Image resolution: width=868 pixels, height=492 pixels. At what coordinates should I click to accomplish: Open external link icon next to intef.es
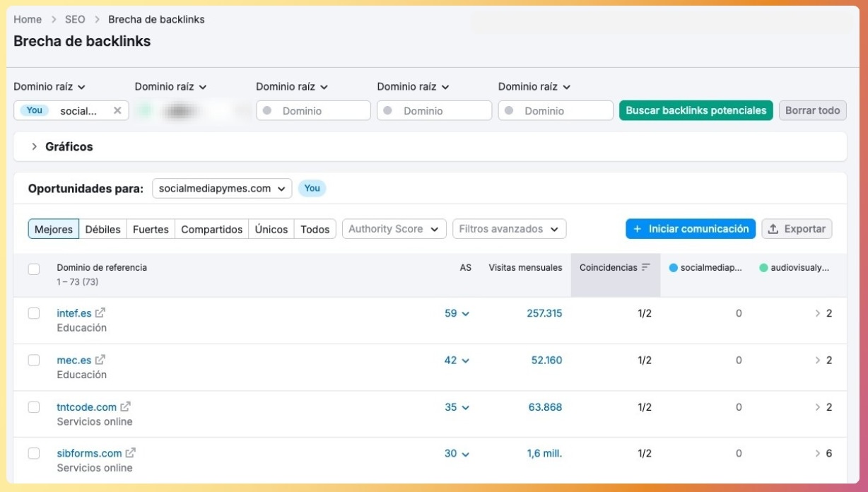click(100, 313)
